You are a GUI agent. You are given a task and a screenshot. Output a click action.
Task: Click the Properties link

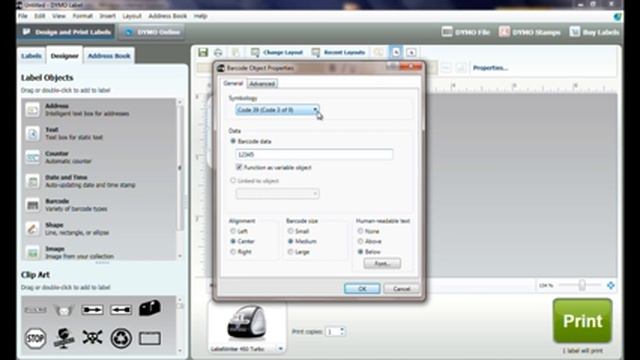tap(490, 68)
